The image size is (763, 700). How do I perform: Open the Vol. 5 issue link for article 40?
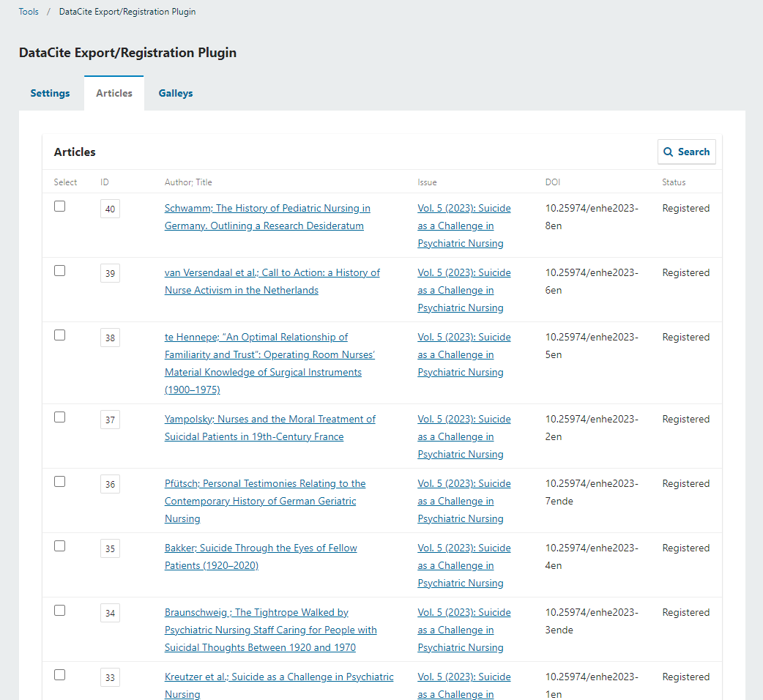pos(464,226)
